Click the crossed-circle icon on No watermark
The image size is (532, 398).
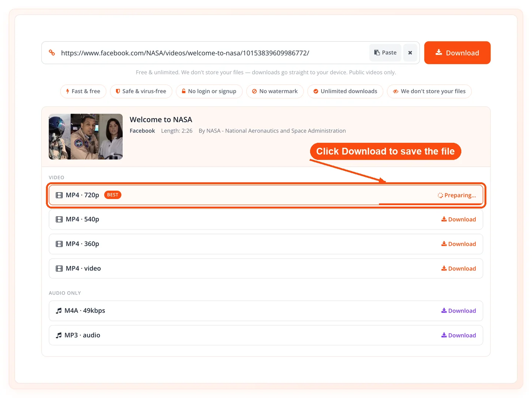pos(254,91)
